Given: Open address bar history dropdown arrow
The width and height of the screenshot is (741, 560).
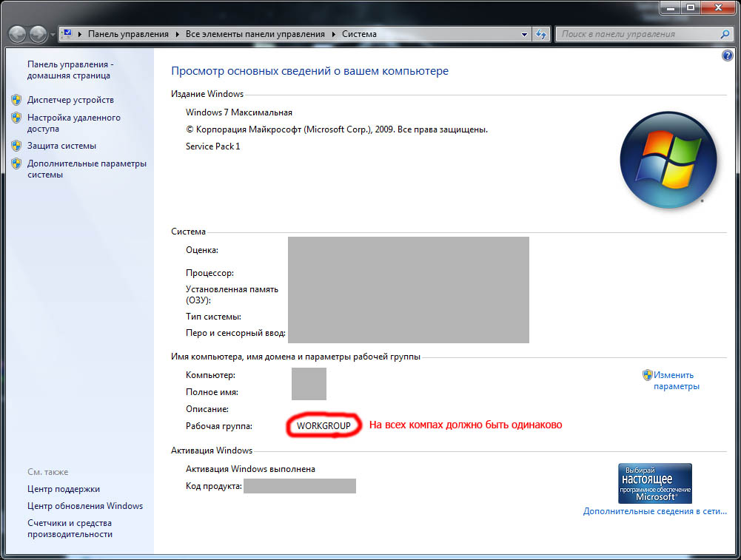Looking at the screenshot, I should [x=524, y=35].
